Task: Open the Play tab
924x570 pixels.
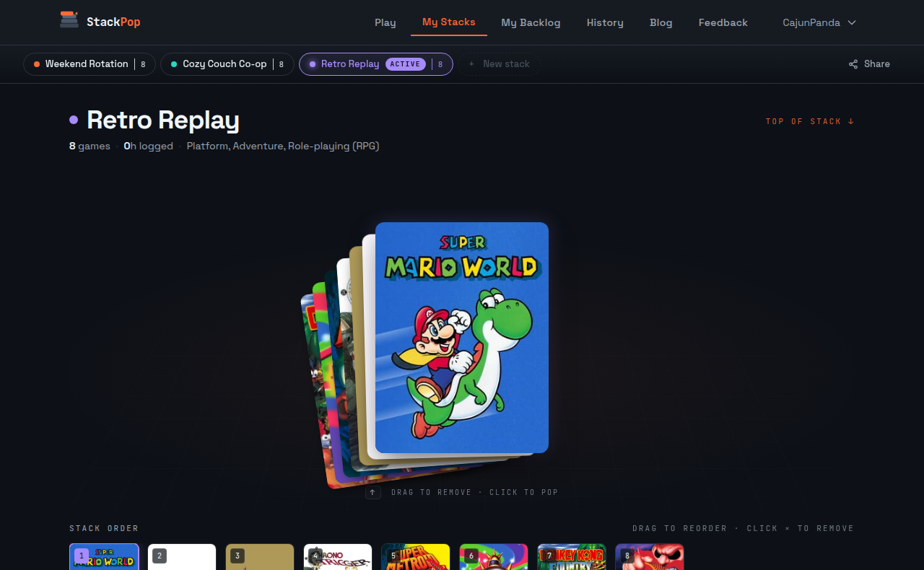Action: click(385, 22)
